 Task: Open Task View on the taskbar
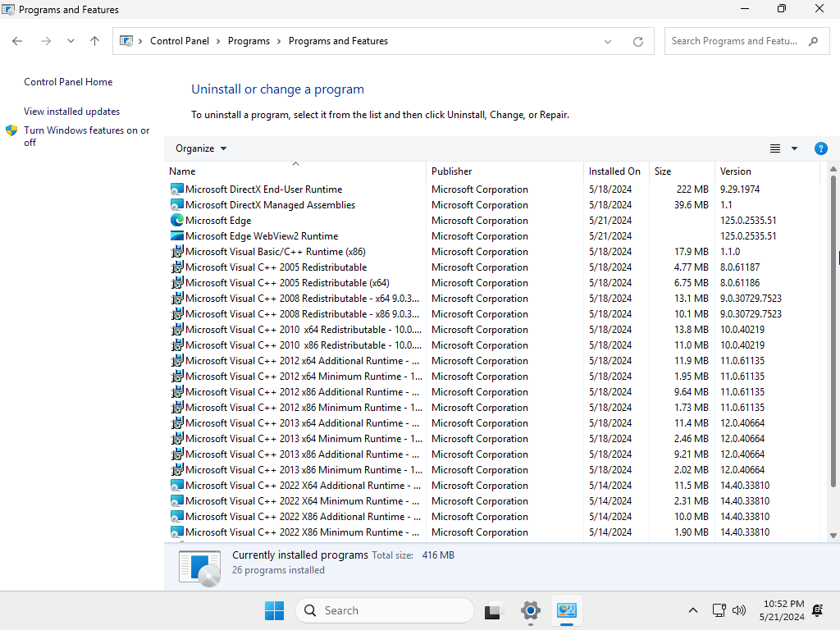click(493, 610)
